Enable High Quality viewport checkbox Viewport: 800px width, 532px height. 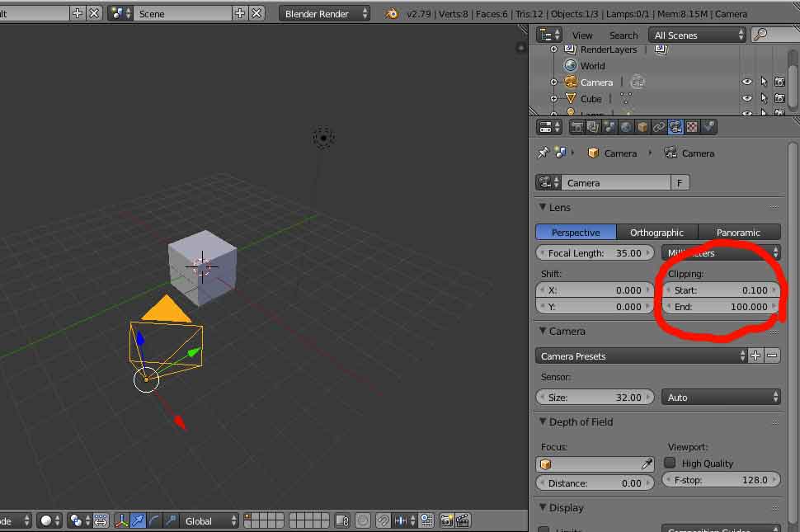(670, 463)
